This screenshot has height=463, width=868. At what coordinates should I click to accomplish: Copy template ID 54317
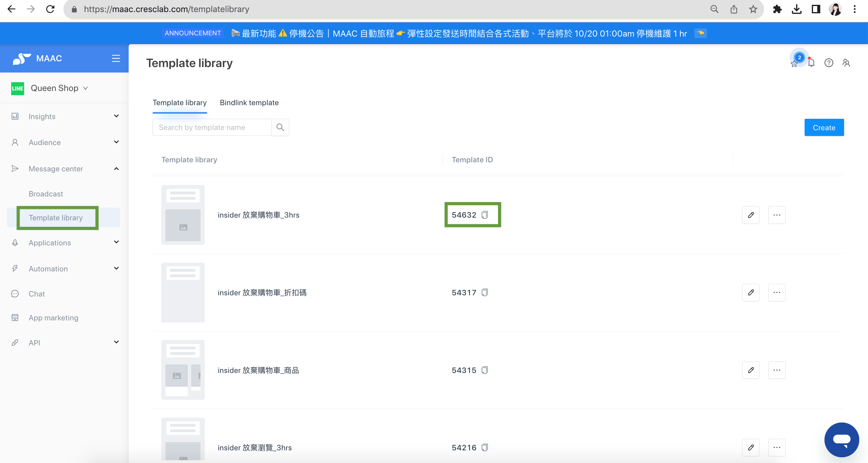pos(484,292)
